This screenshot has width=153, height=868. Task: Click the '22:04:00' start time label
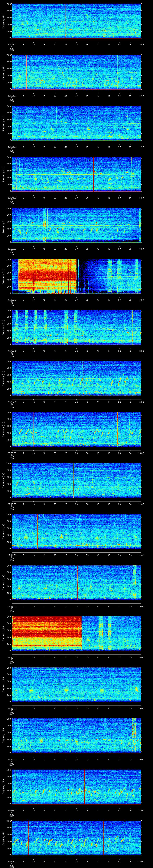pyautogui.click(x=12, y=197)
